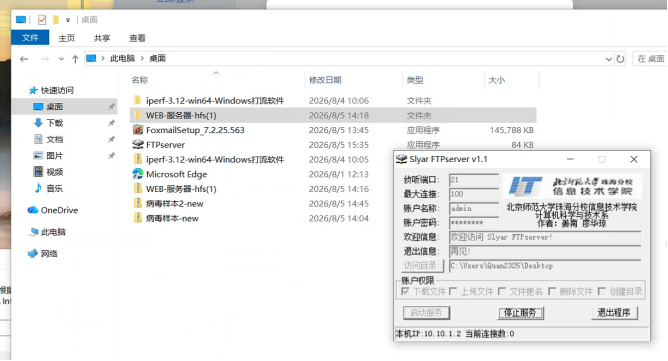The image size is (668, 361).
Task: Toggle the 下载文件 permission checkbox
Action: coord(405,291)
